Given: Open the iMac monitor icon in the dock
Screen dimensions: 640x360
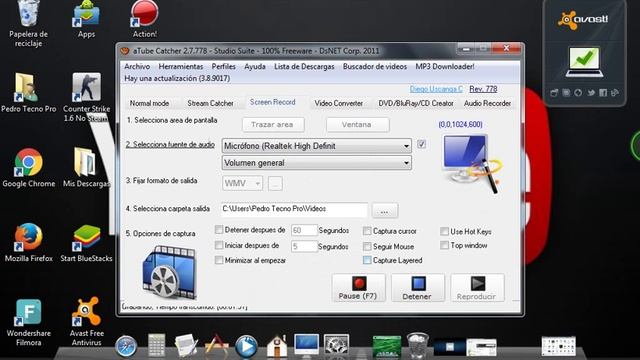Looking at the screenshot, I should (x=307, y=346).
